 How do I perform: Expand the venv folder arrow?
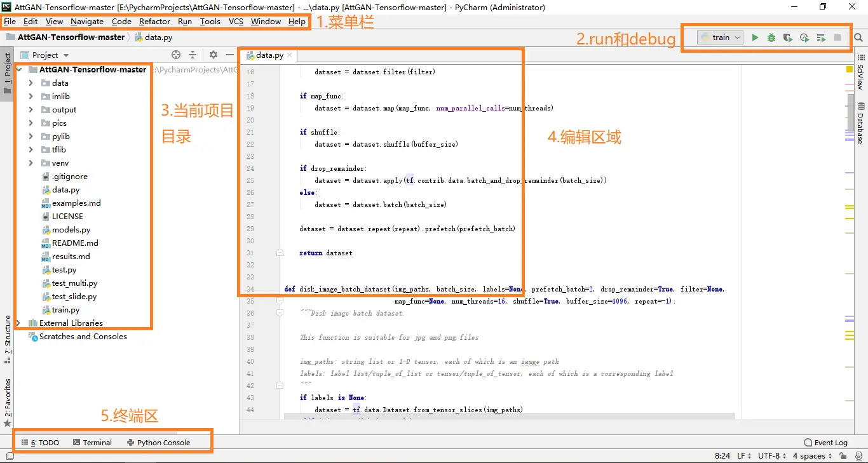31,163
